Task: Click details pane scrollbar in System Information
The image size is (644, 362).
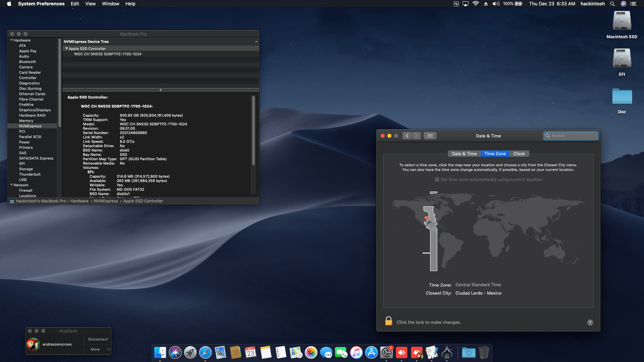Action: tap(254, 131)
